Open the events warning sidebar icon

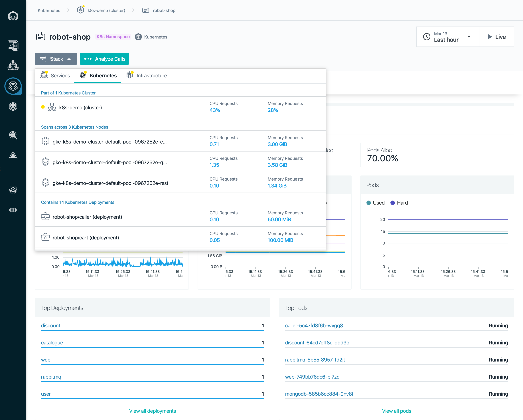[x=13, y=156]
